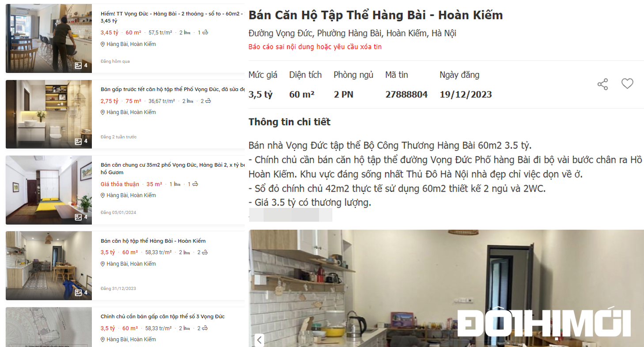Click floor plan thumbnail of last listing
The image size is (644, 347).
click(49, 327)
